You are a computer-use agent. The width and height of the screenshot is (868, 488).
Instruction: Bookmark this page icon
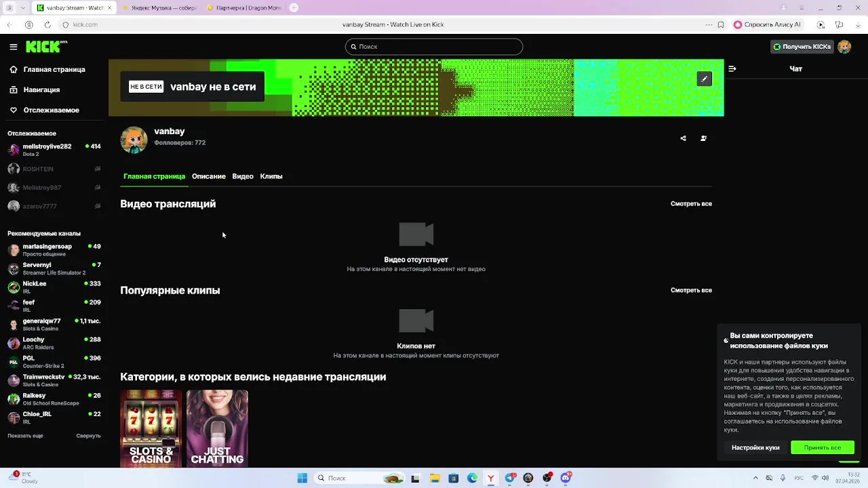tap(719, 24)
